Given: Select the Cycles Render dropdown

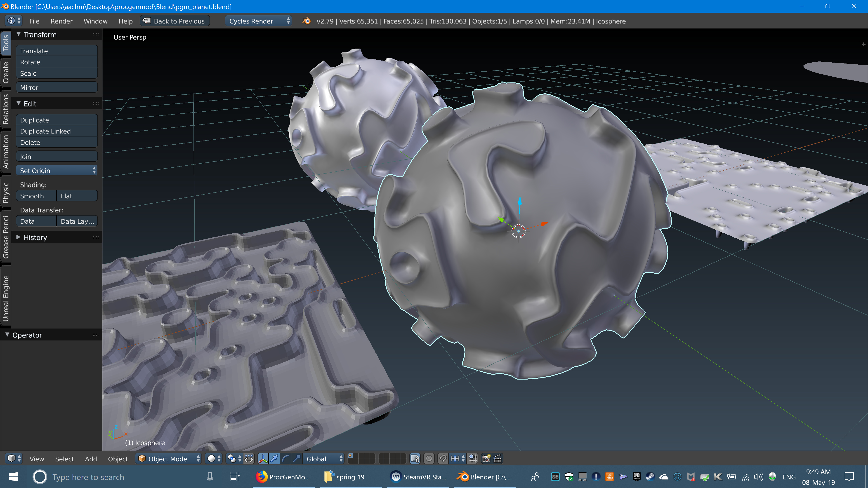Looking at the screenshot, I should point(257,21).
